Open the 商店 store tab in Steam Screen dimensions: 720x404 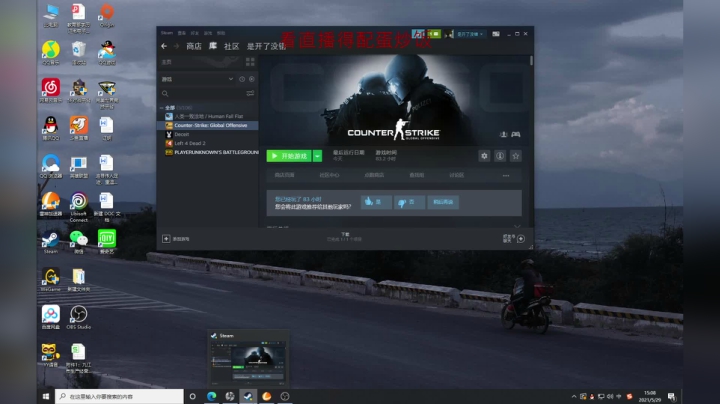coord(194,46)
